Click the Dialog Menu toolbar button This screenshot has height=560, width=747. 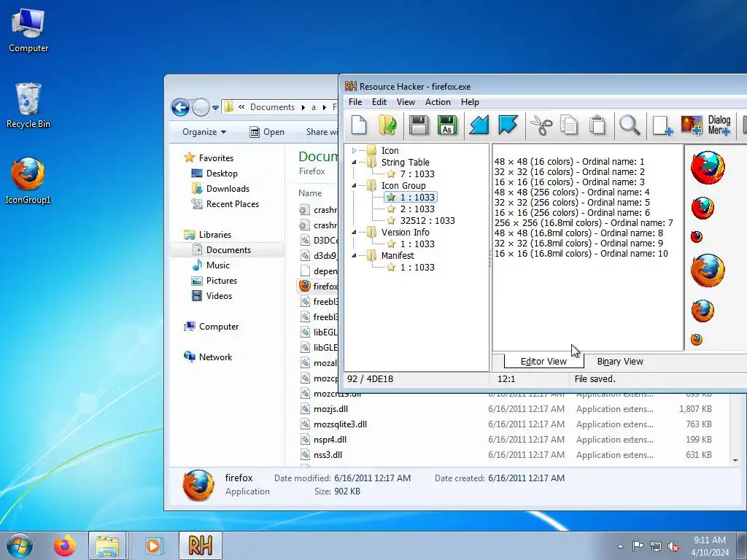pos(719,125)
